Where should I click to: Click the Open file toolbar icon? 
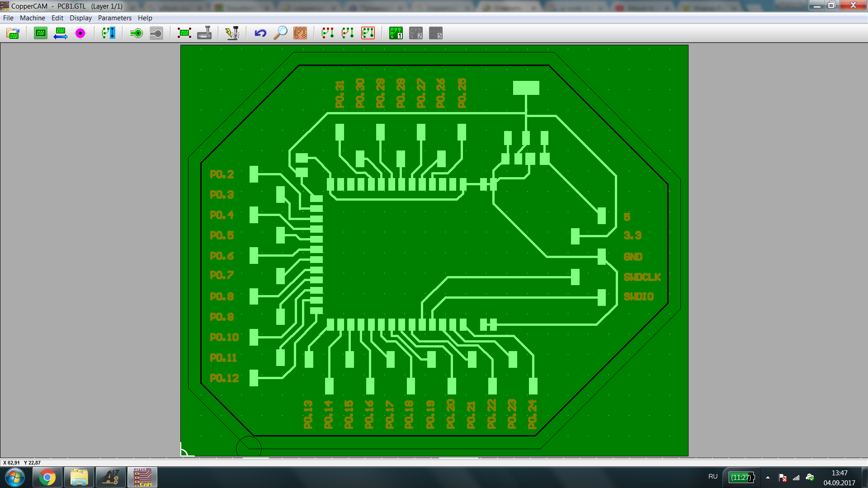tap(13, 33)
